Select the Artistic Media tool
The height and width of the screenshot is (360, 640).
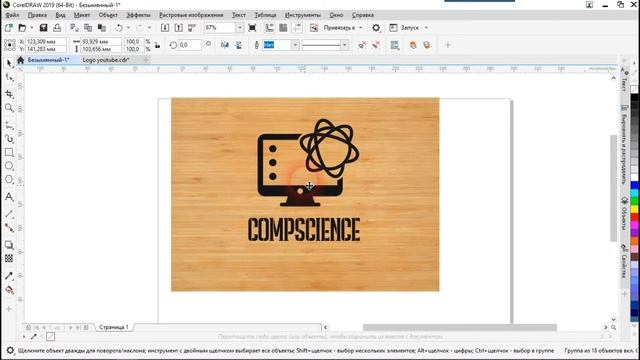coord(9,139)
